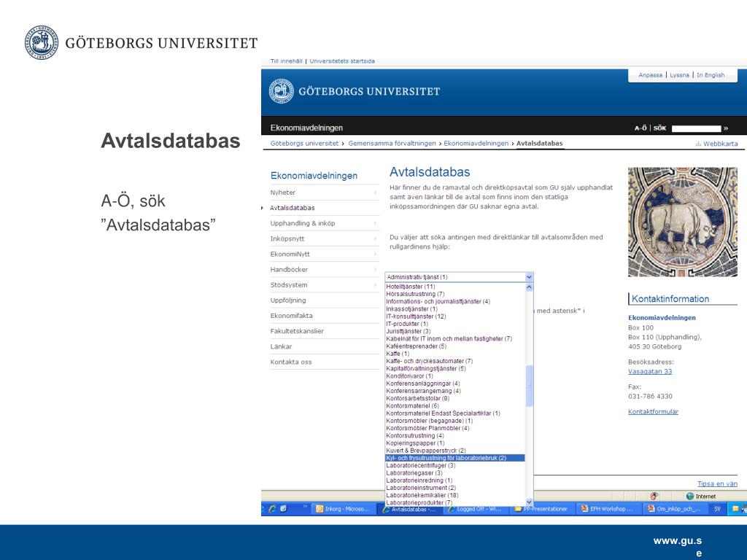
Task: Click the dropdown list scroll down arrow
Action: (x=529, y=502)
